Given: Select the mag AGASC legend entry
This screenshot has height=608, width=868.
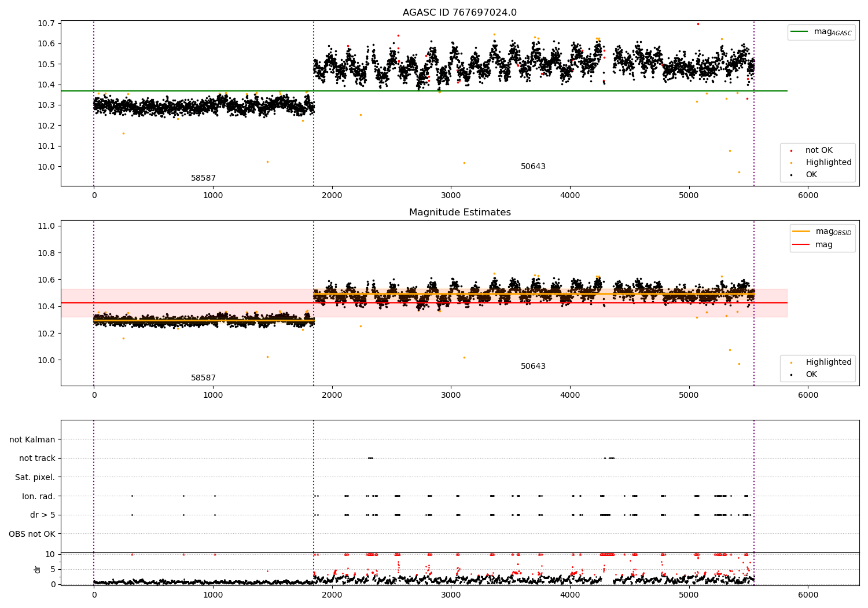Looking at the screenshot, I should [821, 32].
